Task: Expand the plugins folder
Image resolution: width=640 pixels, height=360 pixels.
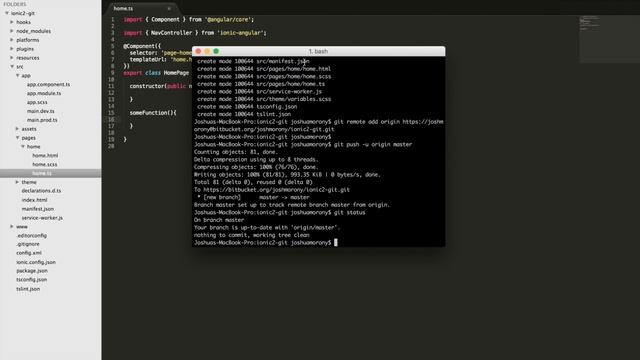Action: (x=12, y=49)
